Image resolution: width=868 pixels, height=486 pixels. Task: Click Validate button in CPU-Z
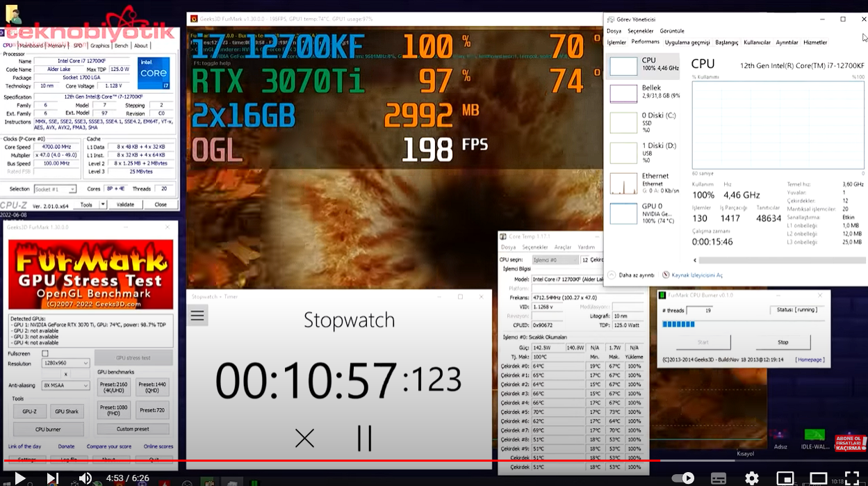tap(125, 204)
